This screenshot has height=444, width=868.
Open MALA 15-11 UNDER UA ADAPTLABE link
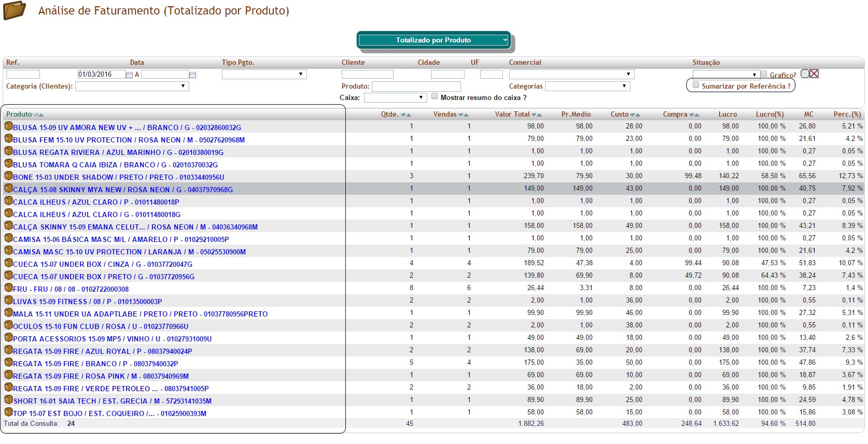140,314
